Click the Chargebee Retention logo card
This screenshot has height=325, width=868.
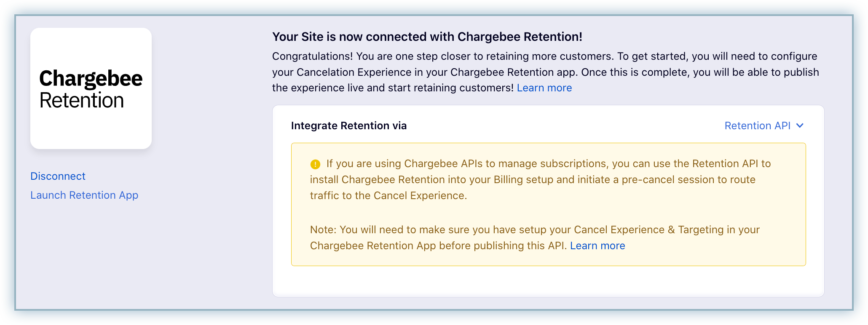91,88
